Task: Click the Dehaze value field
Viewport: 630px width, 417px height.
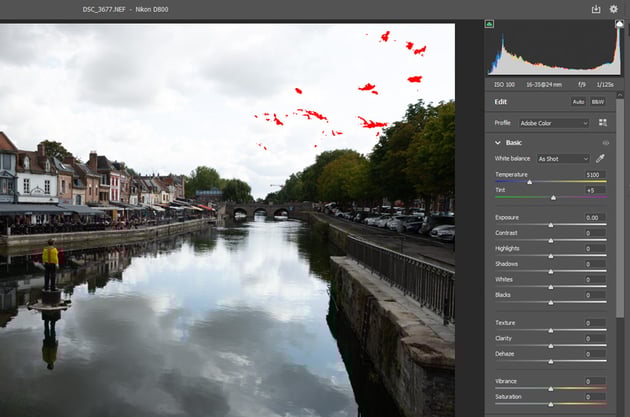Action: click(595, 353)
